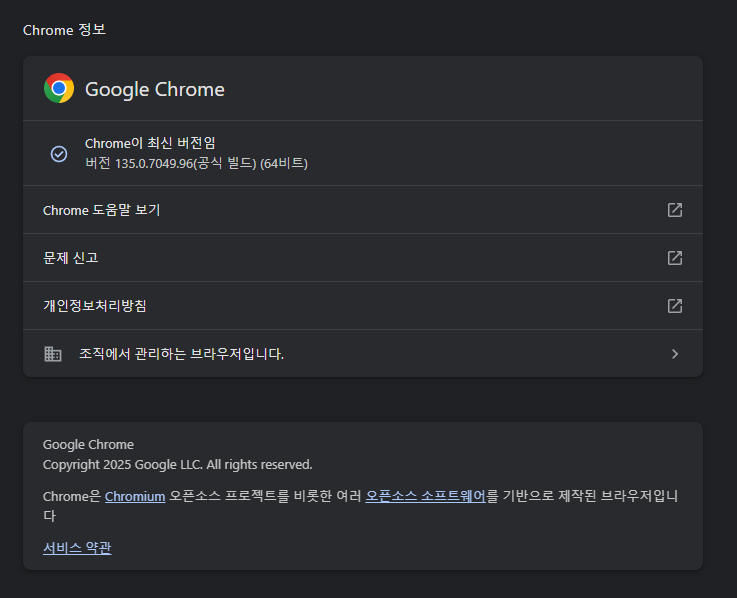The width and height of the screenshot is (737, 598).
Task: Click the version 135.0.7049.96 text
Action: tap(196, 164)
